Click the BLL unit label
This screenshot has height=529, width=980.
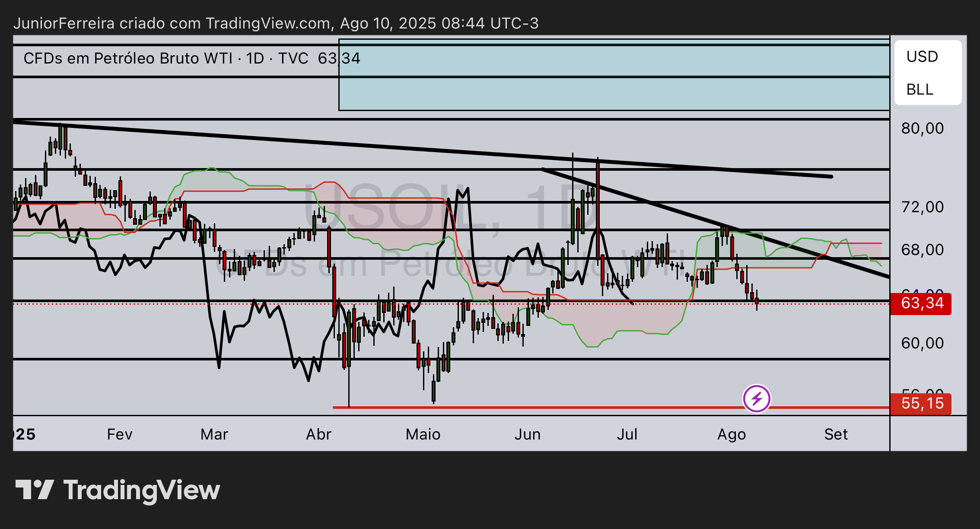[920, 89]
